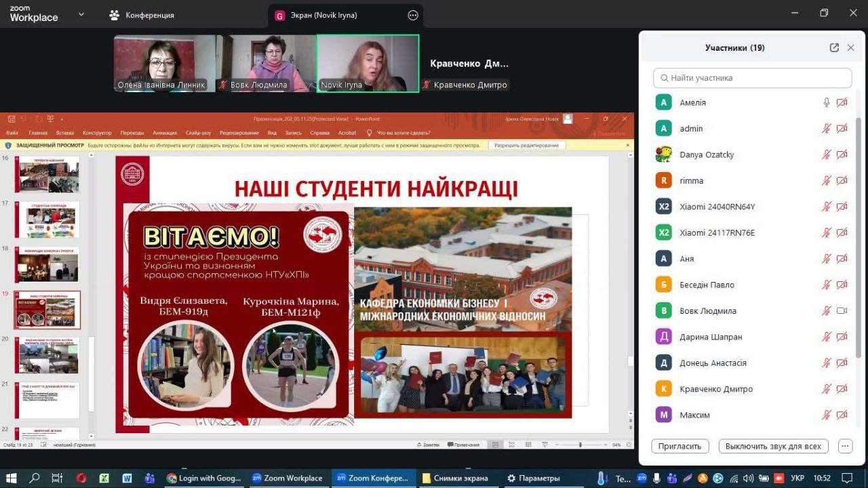Turn off Вовк Людмила's camera
The image size is (868, 488).
point(842,310)
